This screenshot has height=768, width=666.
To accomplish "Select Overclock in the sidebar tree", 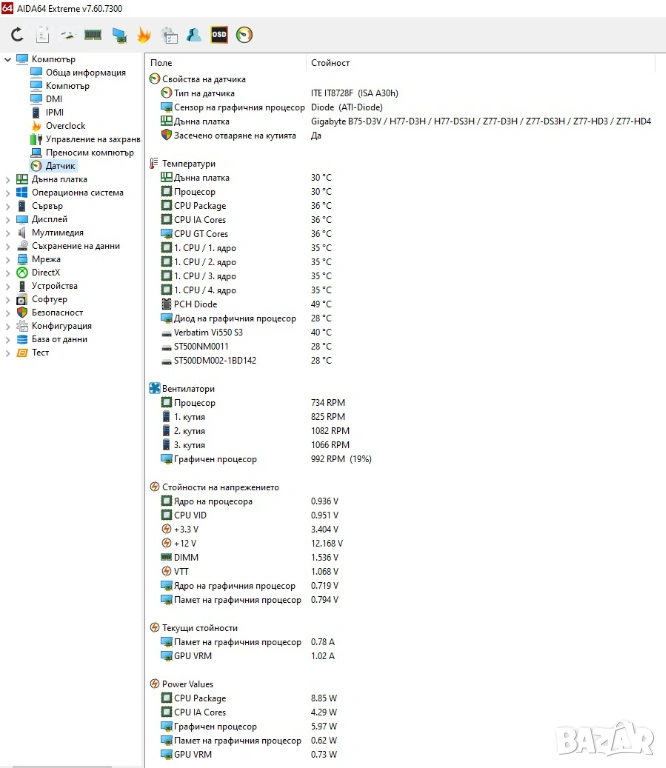I will coord(65,126).
